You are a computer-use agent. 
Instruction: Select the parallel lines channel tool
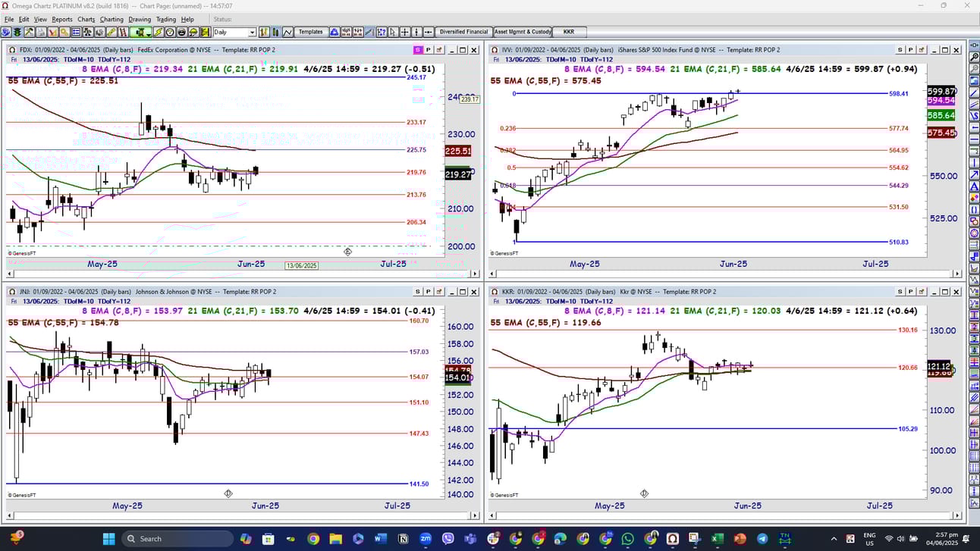(973, 105)
